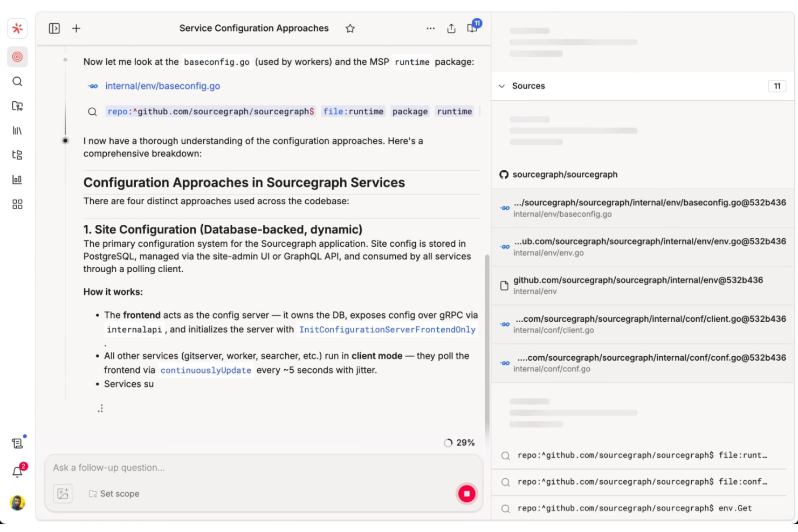This screenshot has height=532, width=798.
Task: Click the loading dots indicator under answer
Action: coord(100,409)
